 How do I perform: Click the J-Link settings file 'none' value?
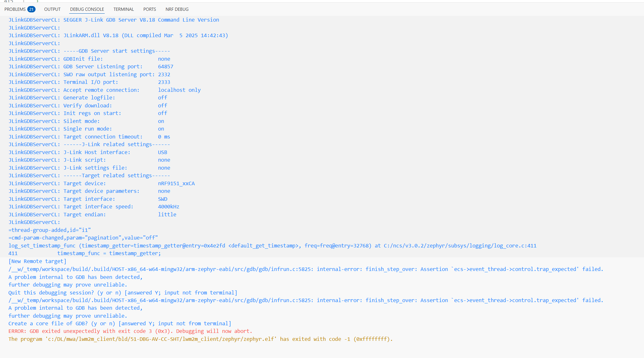(164, 168)
